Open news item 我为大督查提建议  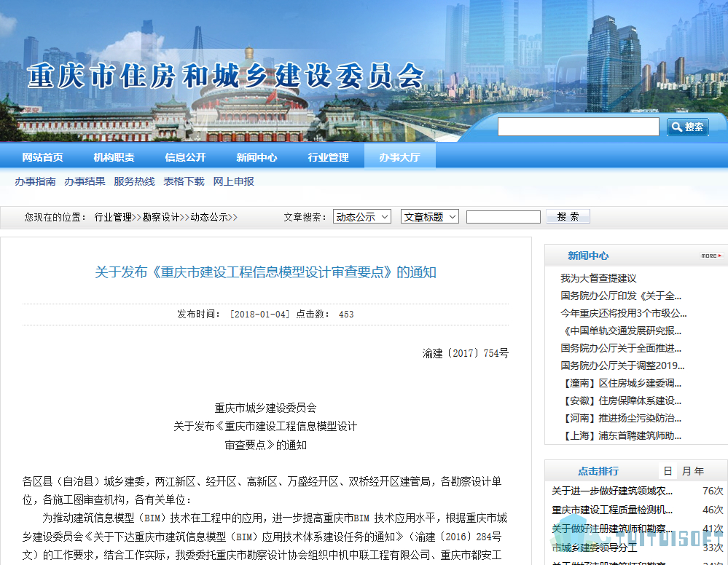598,278
